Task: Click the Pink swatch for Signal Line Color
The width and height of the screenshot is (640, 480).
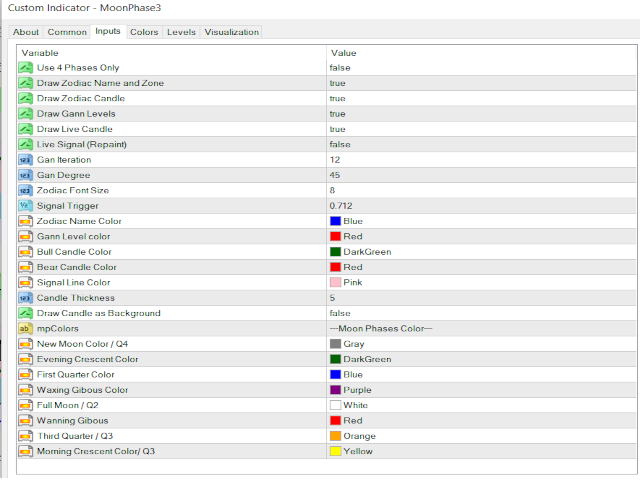Action: pyautogui.click(x=336, y=283)
